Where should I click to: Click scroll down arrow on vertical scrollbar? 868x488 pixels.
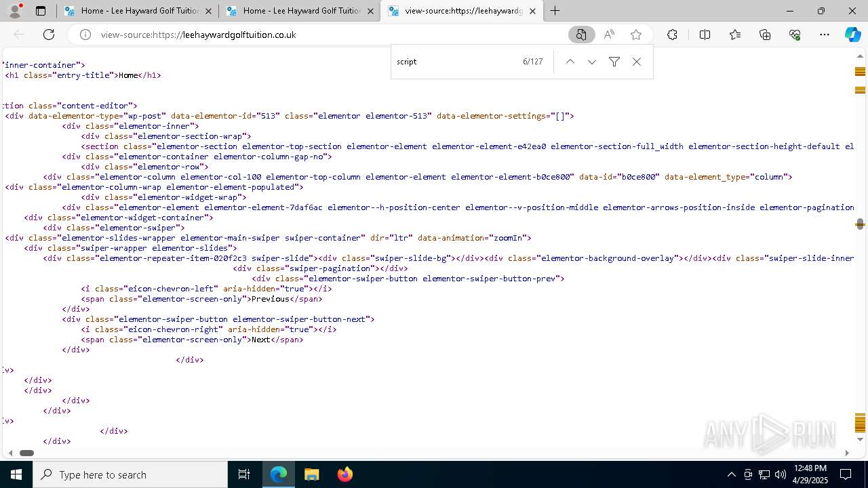pos(861,439)
